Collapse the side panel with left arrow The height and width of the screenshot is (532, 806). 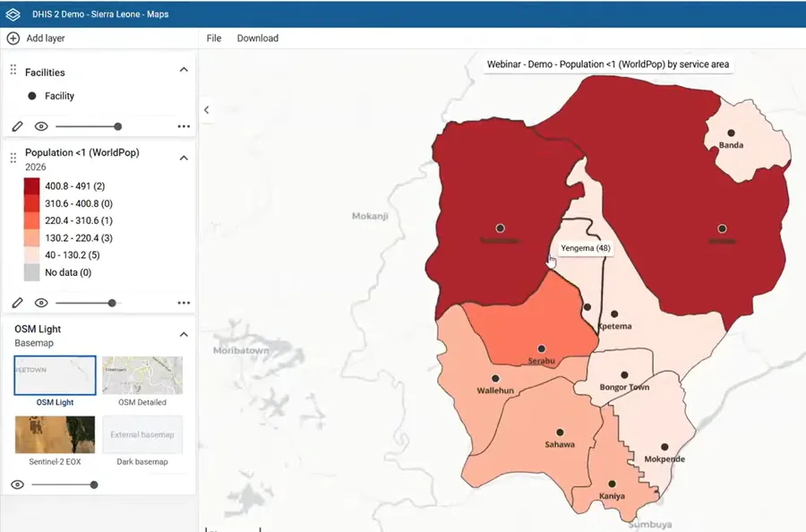[x=207, y=110]
